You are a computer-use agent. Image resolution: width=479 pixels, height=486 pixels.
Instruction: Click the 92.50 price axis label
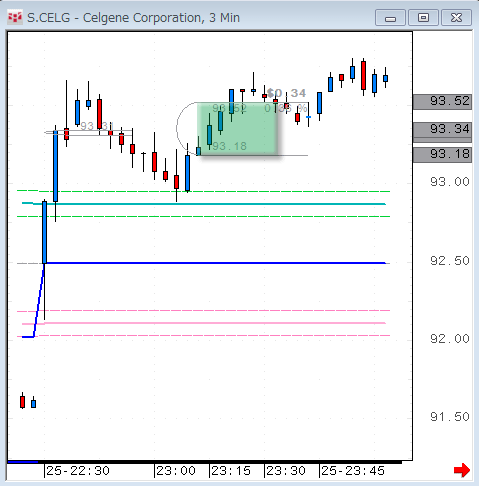(450, 261)
